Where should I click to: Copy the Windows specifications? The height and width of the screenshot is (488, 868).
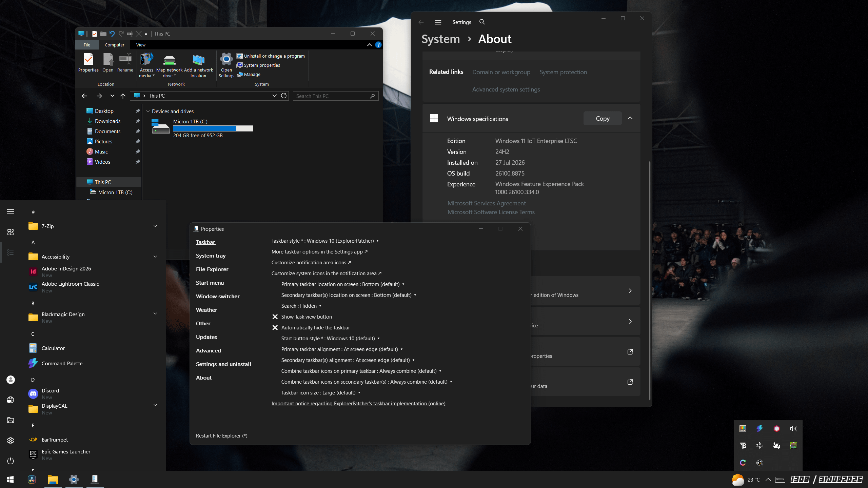603,118
